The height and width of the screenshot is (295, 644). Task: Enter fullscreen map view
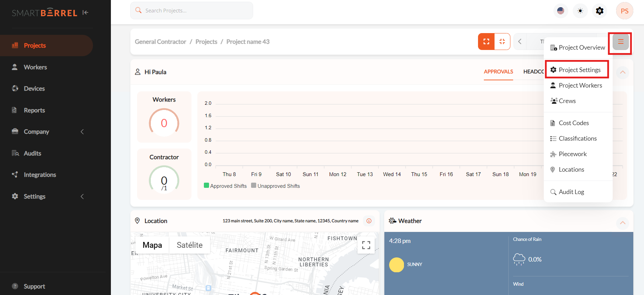click(x=366, y=245)
